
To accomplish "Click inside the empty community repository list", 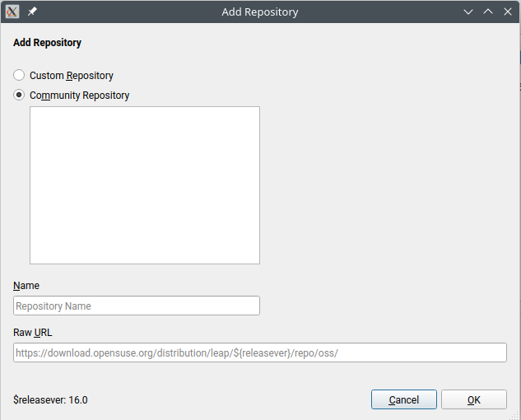I will 144,185.
